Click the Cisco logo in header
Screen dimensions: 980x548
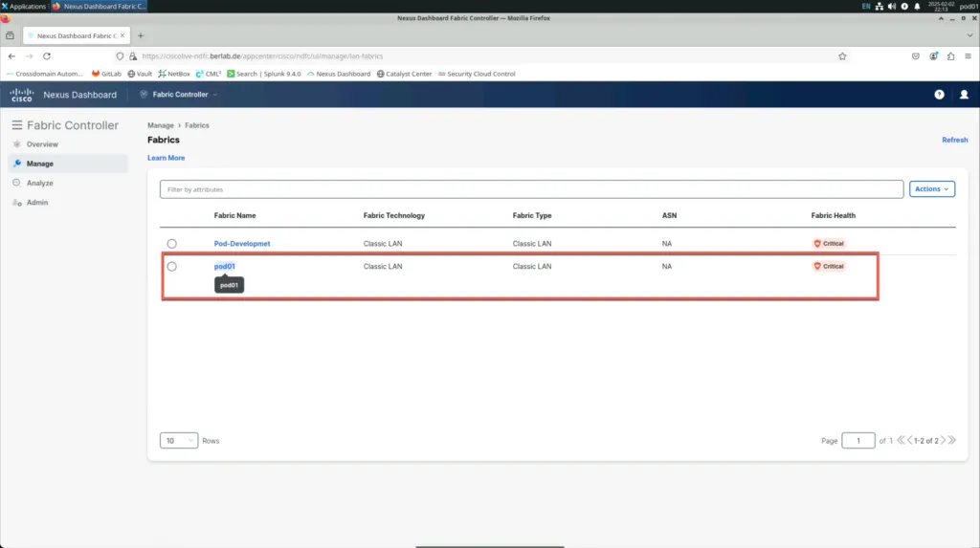(x=22, y=95)
